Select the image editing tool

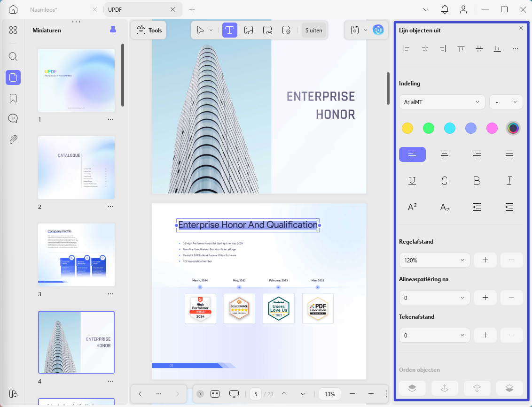pos(249,30)
